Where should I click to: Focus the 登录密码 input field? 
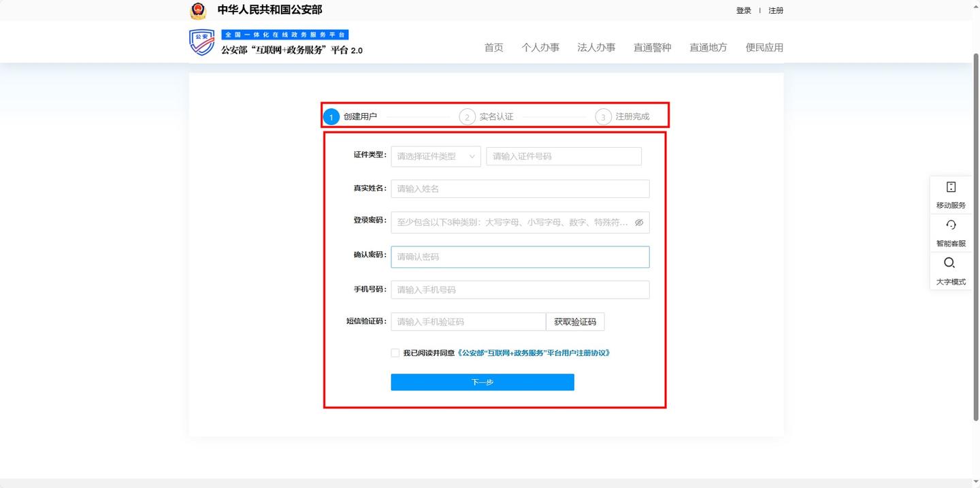point(520,223)
